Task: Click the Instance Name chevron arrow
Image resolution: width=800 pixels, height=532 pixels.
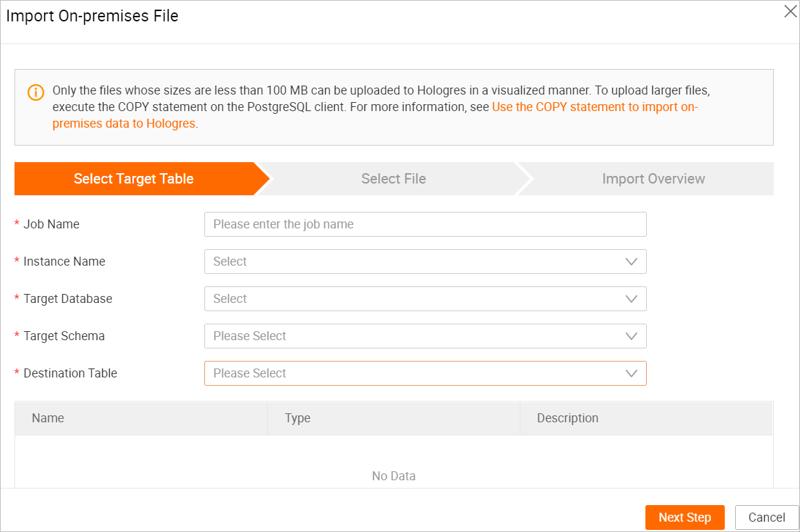Action: click(631, 262)
